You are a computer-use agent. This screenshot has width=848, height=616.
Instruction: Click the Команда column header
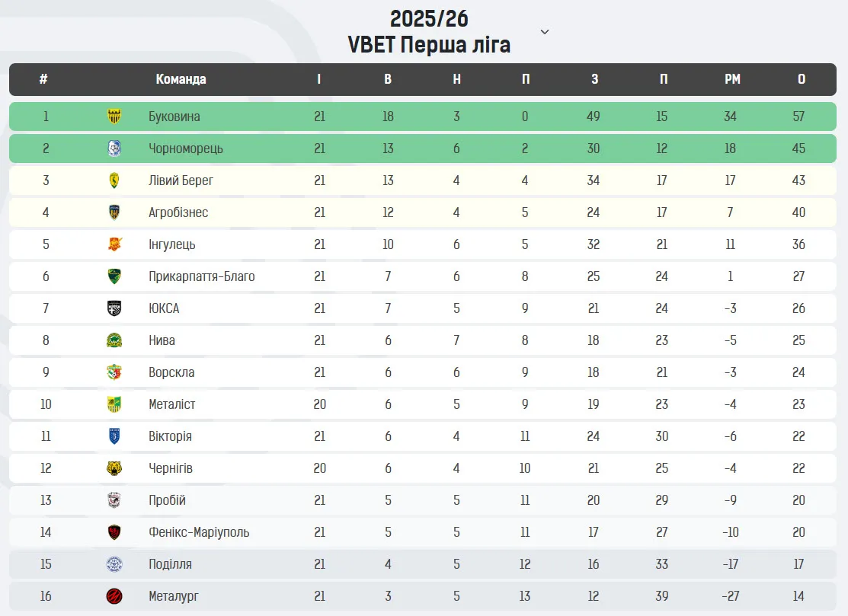point(181,79)
